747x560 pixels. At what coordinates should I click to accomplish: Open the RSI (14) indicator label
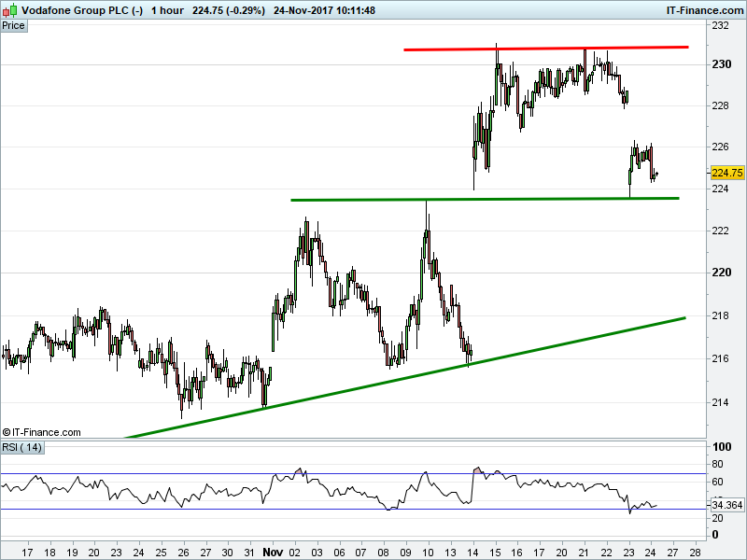coord(22,448)
